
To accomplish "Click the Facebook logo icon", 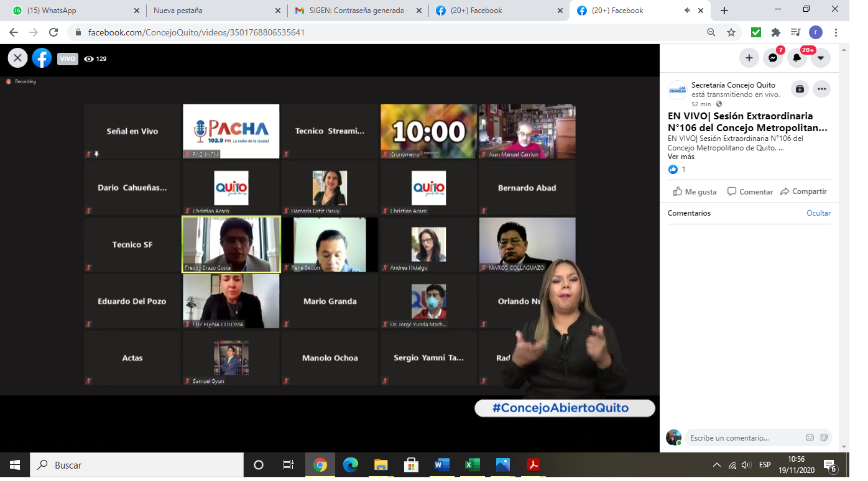I will tap(42, 58).
